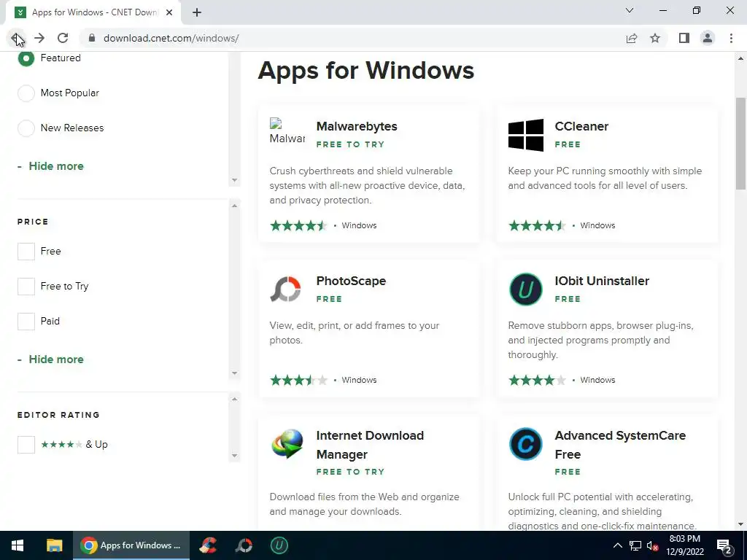Image resolution: width=747 pixels, height=560 pixels.
Task: Click the CCleaner Windows logo icon
Action: coord(525,135)
